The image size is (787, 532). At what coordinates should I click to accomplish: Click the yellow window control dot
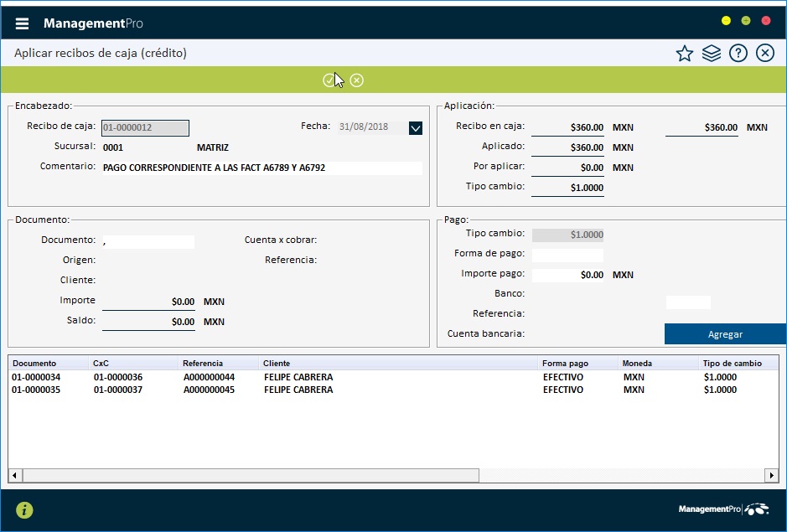[726, 21]
